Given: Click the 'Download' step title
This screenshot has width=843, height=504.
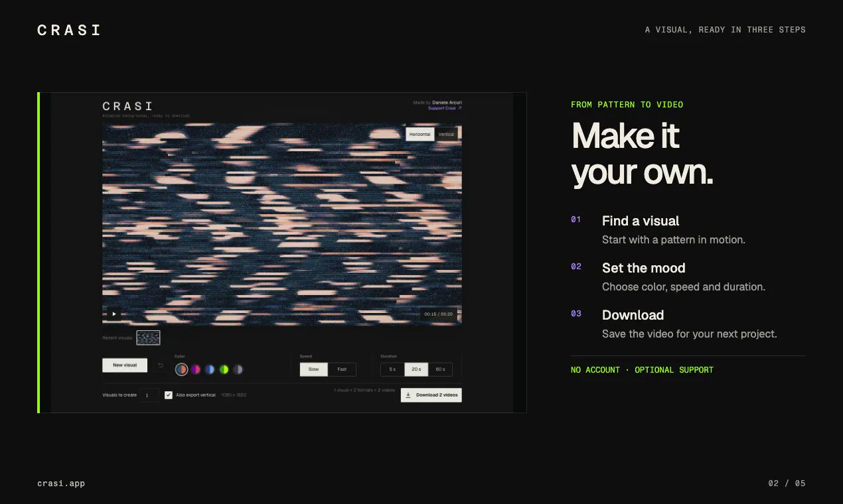Looking at the screenshot, I should point(633,315).
